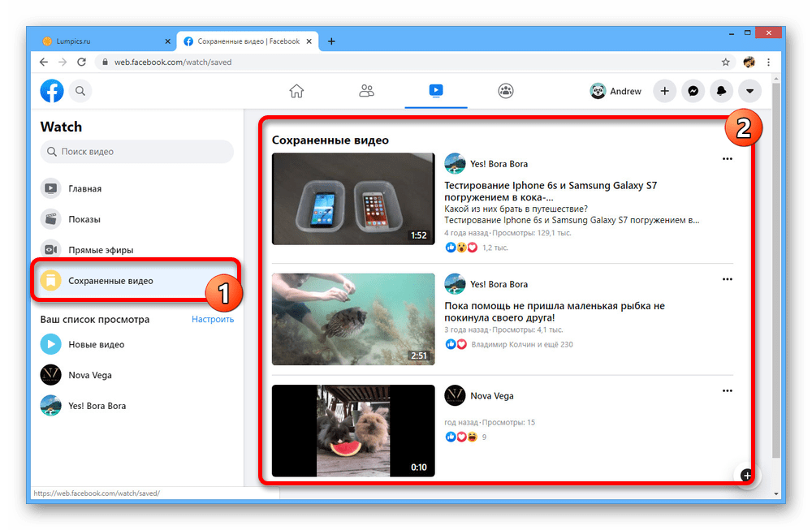Click the Create plus button in header
Image resolution: width=812 pixels, height=530 pixels.
point(664,91)
